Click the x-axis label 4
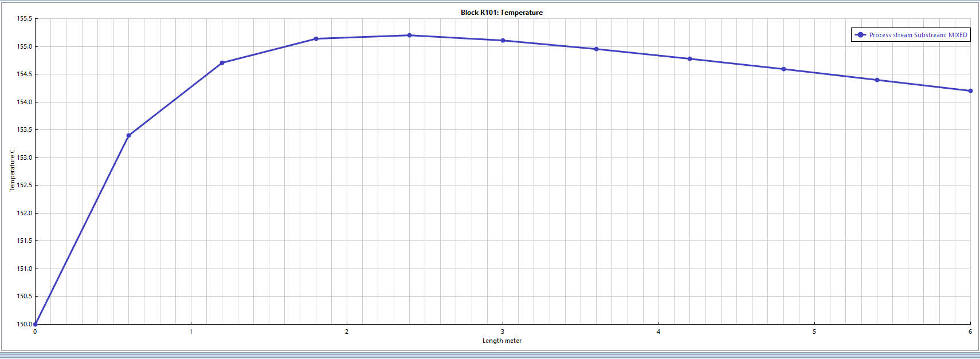This screenshot has width=980, height=359. 658,332
